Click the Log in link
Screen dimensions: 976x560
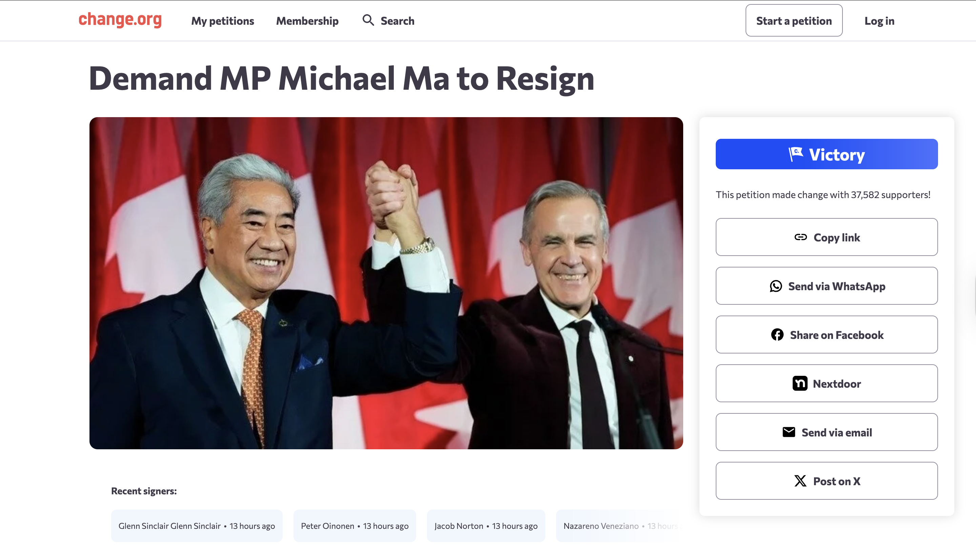[x=879, y=21]
